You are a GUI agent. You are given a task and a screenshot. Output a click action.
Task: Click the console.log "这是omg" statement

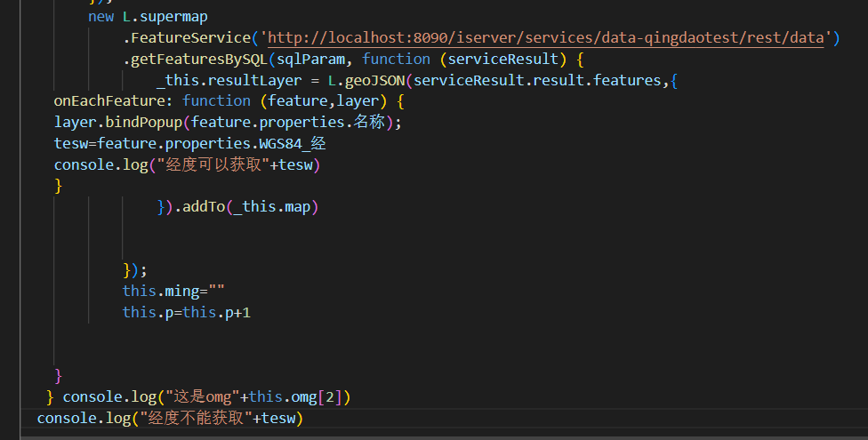206,396
